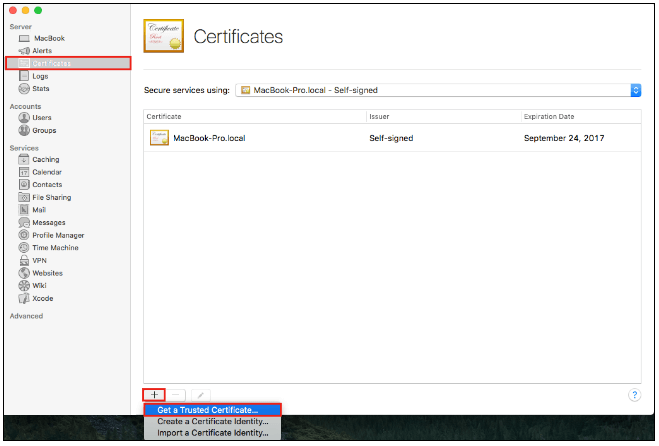The width and height of the screenshot is (659, 446).
Task: Click the plus add certificate button
Action: click(154, 395)
